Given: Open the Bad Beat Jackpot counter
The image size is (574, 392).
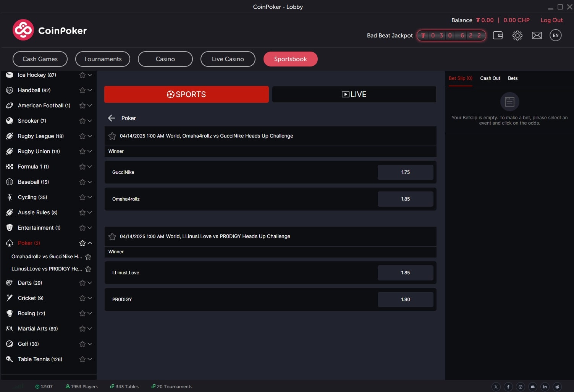Looking at the screenshot, I should (x=451, y=36).
